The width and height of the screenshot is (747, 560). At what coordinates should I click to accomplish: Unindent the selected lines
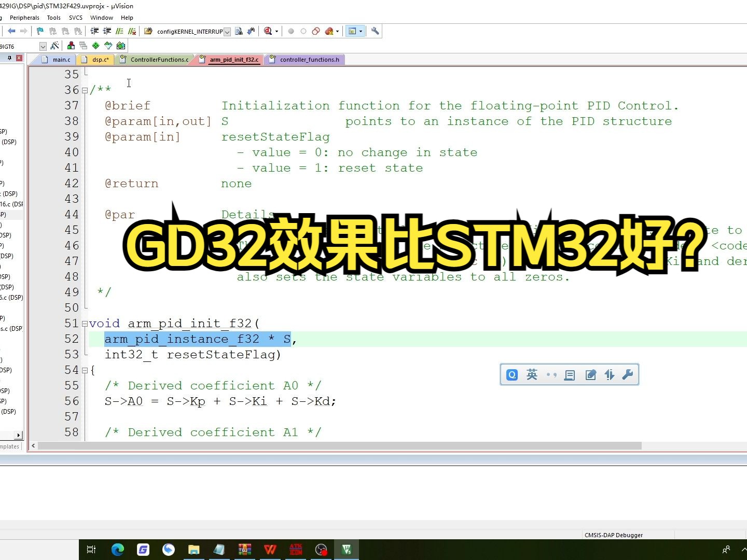107,31
